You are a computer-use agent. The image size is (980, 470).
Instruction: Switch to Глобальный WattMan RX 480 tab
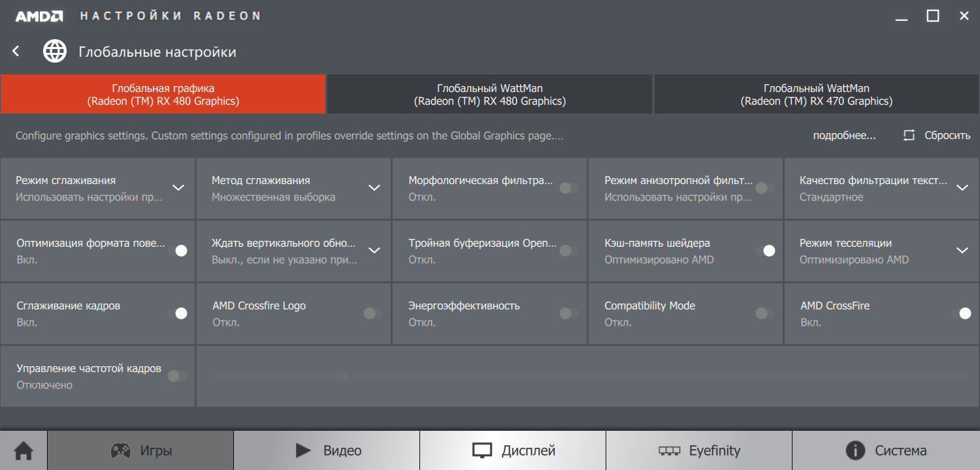[x=490, y=94]
